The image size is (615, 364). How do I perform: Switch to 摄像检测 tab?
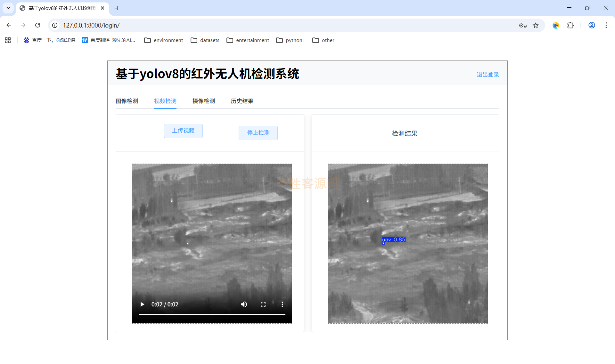[203, 101]
